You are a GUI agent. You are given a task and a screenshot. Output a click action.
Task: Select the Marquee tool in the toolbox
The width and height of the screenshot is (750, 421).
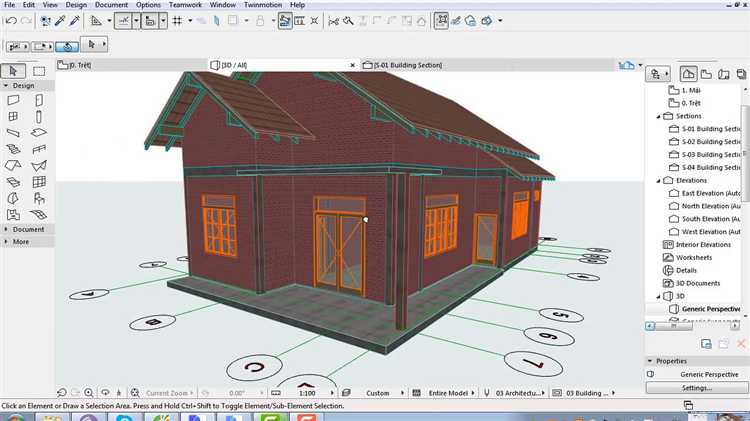(x=39, y=71)
